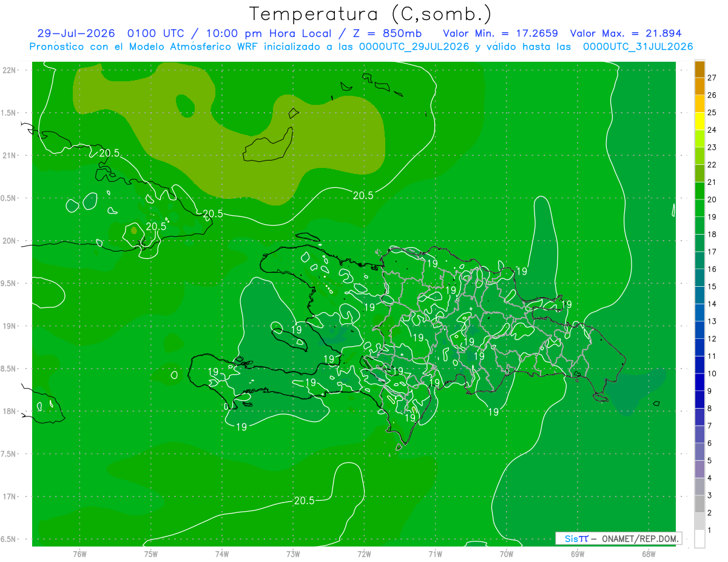Pick the purple colorbar segment between 4 and 5
Viewport: 728px width, 562px height.
click(x=699, y=469)
